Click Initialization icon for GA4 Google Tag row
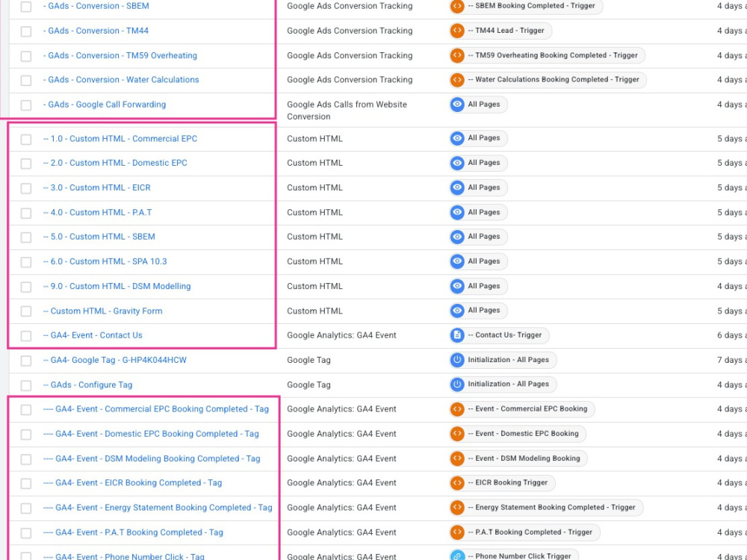This screenshot has width=747, height=560. click(x=457, y=360)
